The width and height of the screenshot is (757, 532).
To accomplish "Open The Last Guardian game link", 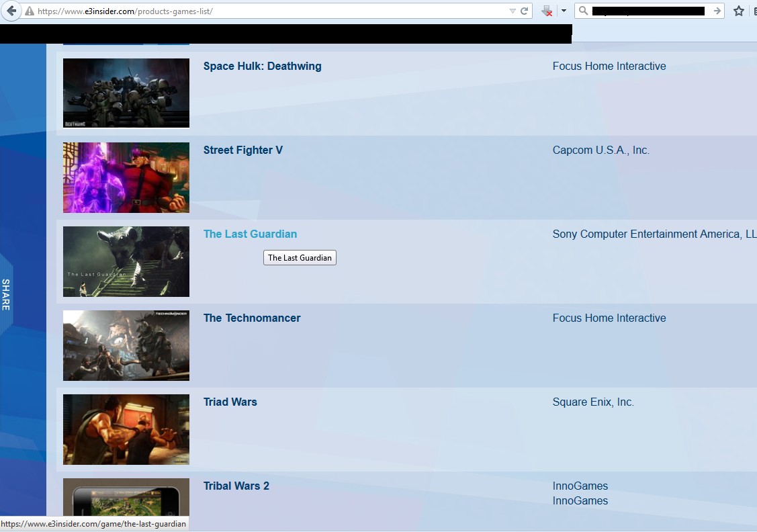I will (x=250, y=234).
